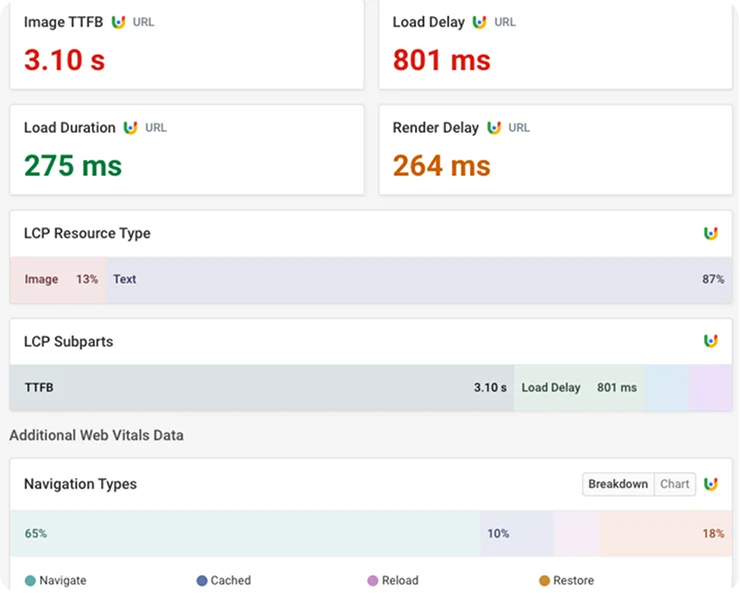This screenshot has height=593, width=740.
Task: Switch Navigation Types to Chart view
Action: (674, 484)
